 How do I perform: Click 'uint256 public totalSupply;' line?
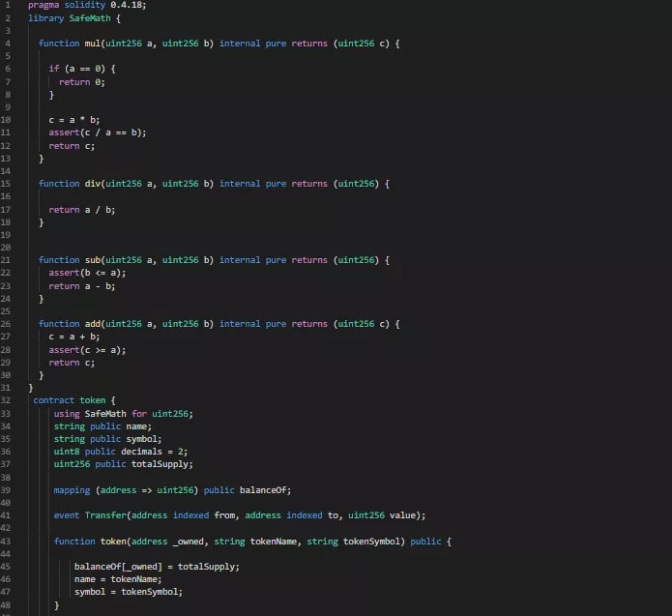click(124, 464)
